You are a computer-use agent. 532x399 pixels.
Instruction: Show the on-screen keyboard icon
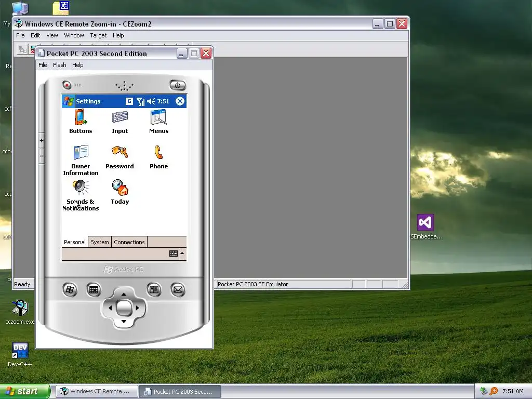(x=174, y=254)
